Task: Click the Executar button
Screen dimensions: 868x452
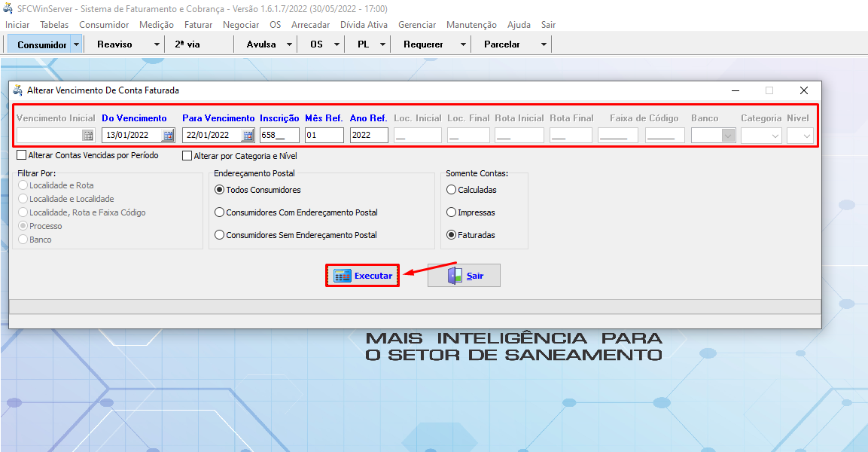Action: point(363,276)
